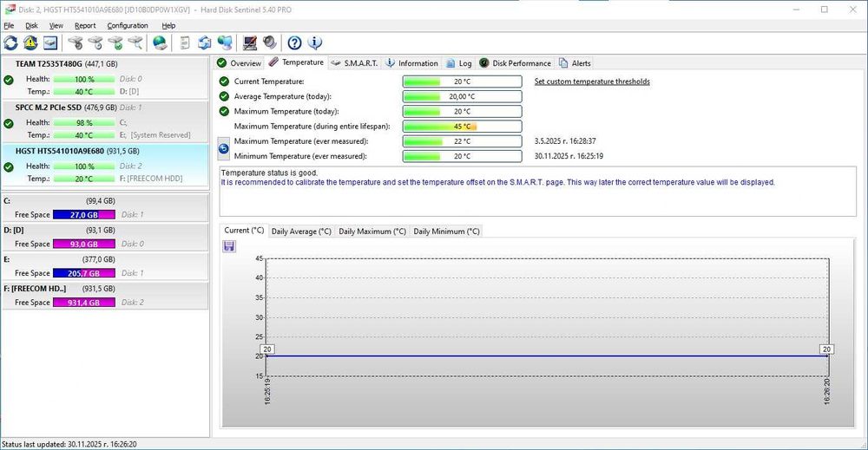The height and width of the screenshot is (450, 868).
Task: Click the disk icon with green checkmark
Action: (x=115, y=42)
